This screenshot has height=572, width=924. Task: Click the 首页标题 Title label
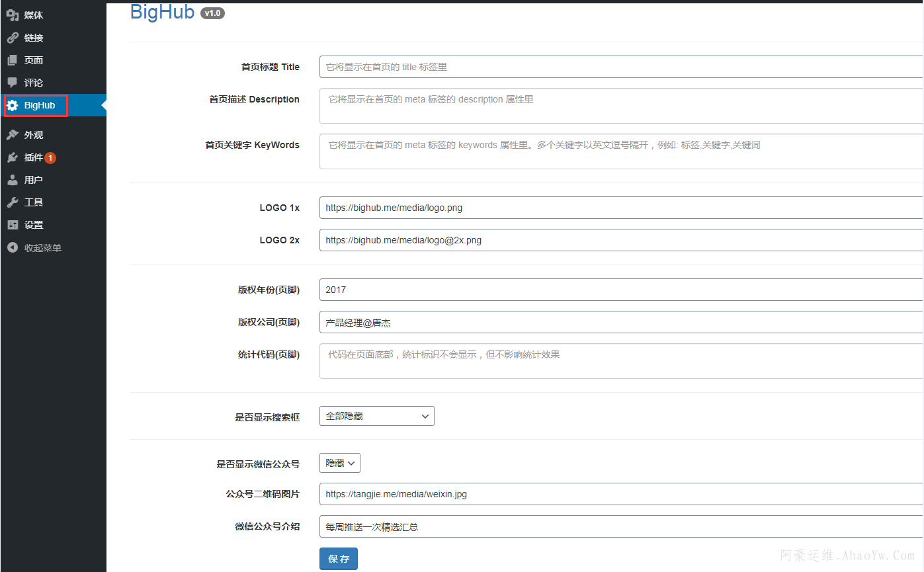pyautogui.click(x=271, y=67)
